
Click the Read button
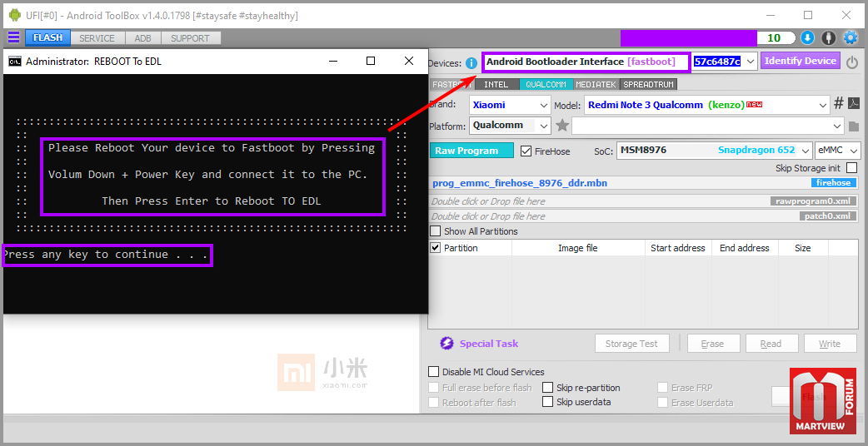pyautogui.click(x=771, y=343)
